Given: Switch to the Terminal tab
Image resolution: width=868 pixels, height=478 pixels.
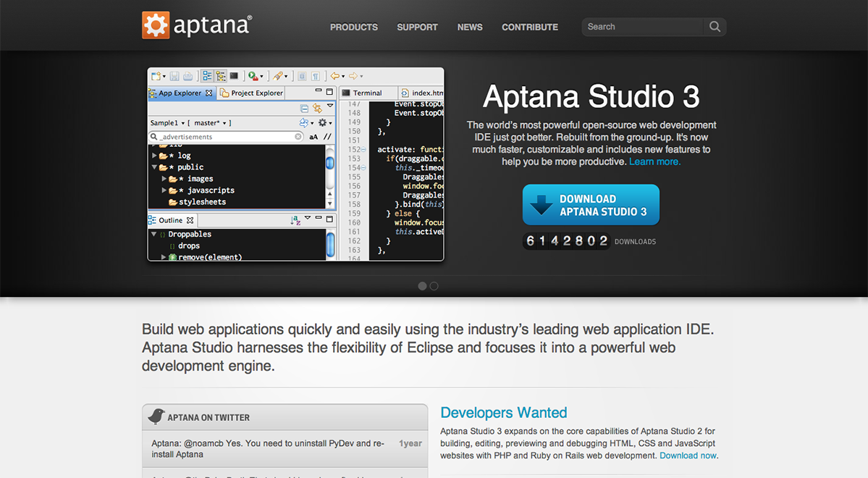Looking at the screenshot, I should point(367,93).
